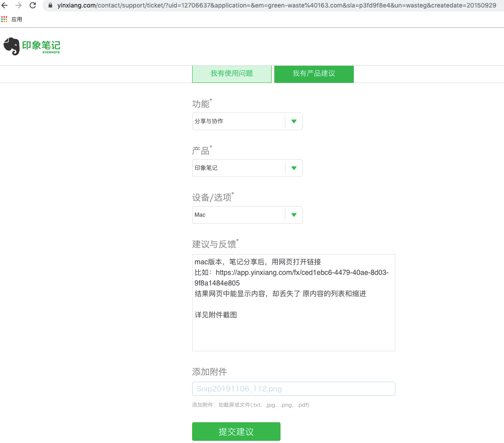Click the browser forward arrow
Image resolution: width=504 pixels, height=443 pixels.
tap(19, 5)
